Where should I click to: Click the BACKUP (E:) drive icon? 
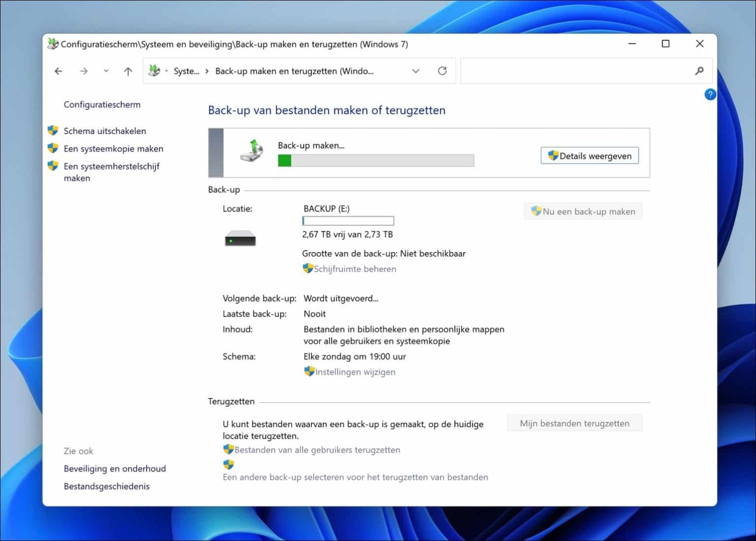click(x=240, y=239)
